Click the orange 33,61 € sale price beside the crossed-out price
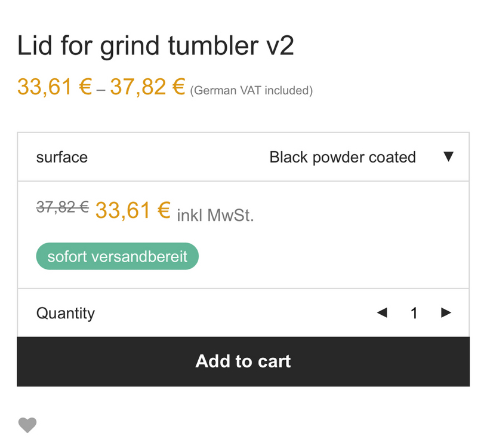The width and height of the screenshot is (487, 448). [133, 210]
